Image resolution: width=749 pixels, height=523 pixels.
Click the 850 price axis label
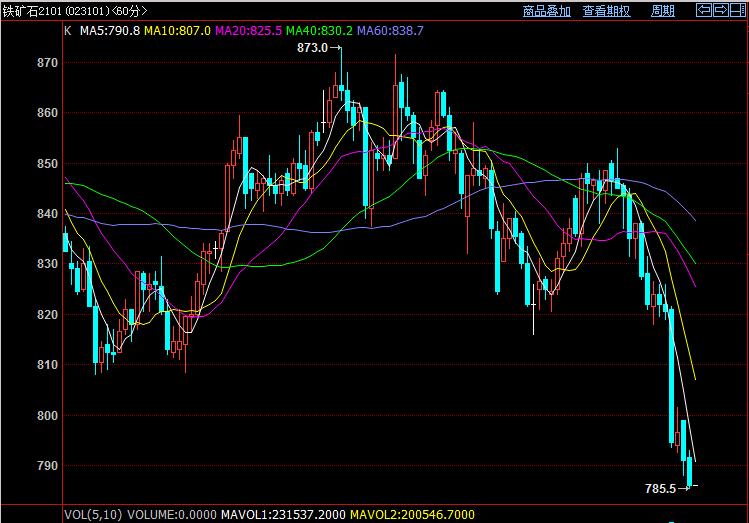pos(47,164)
